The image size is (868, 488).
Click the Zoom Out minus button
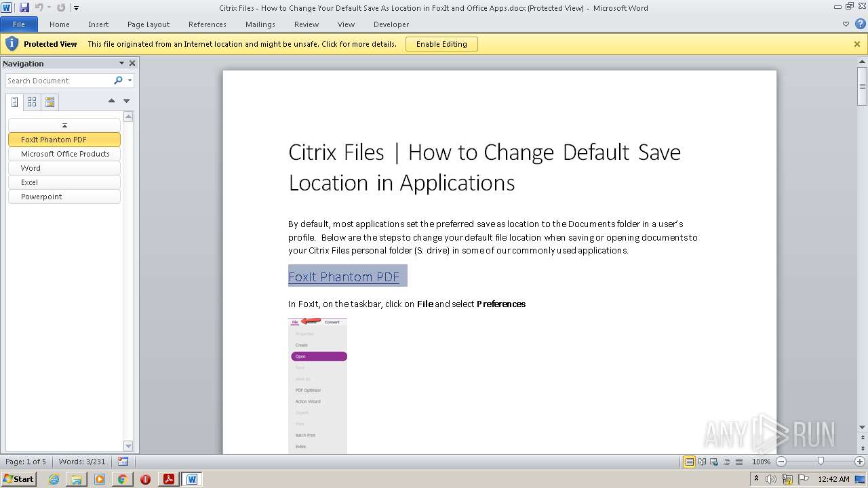click(781, 462)
